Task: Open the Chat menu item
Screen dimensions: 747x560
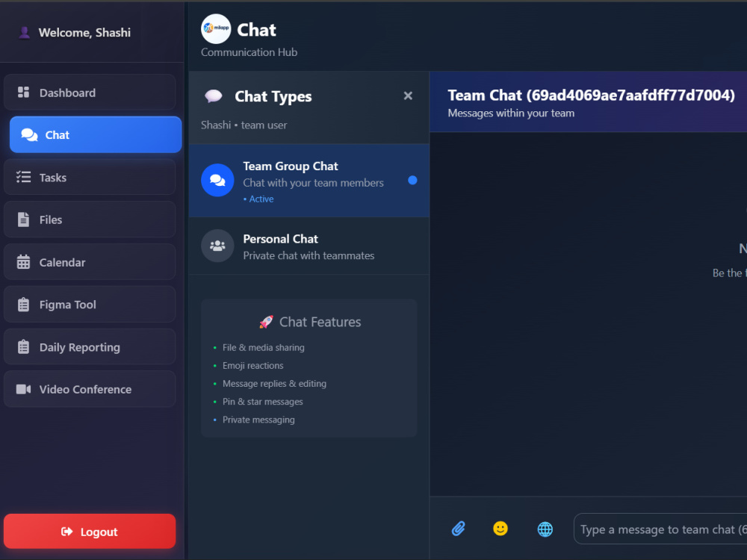Action: coord(96,134)
